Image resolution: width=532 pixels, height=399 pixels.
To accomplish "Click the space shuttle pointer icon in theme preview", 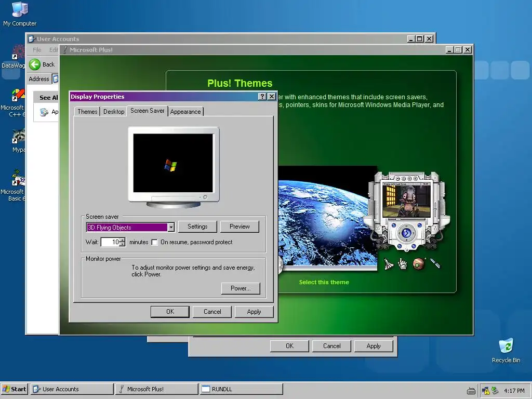I will pyautogui.click(x=389, y=263).
